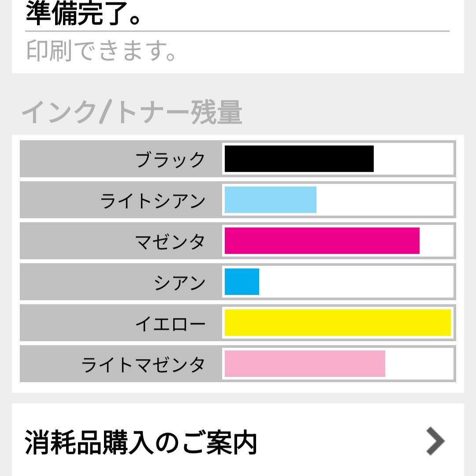Viewport: 476px width, 476px height.
Task: Select the ブラック ink label
Action: [x=170, y=159]
